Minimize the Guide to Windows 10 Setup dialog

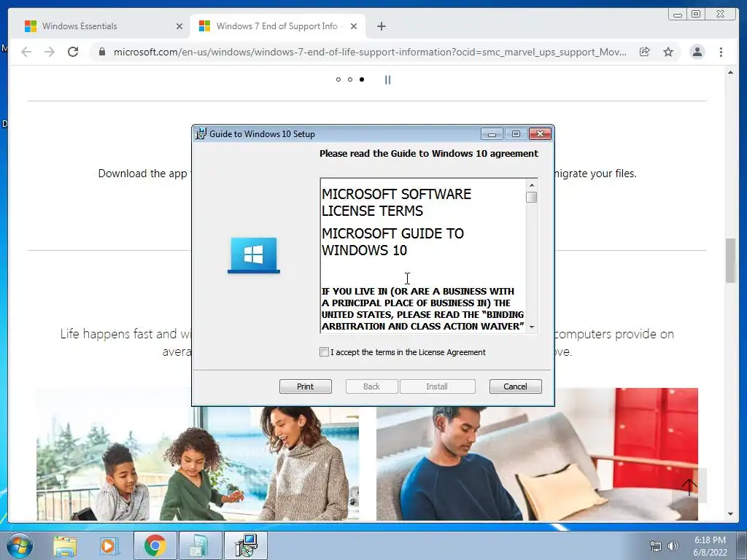click(492, 134)
